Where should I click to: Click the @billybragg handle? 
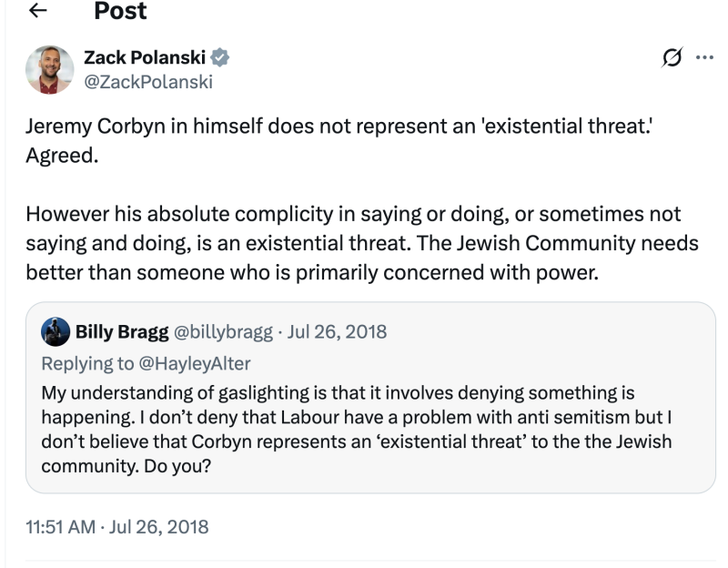point(223,332)
